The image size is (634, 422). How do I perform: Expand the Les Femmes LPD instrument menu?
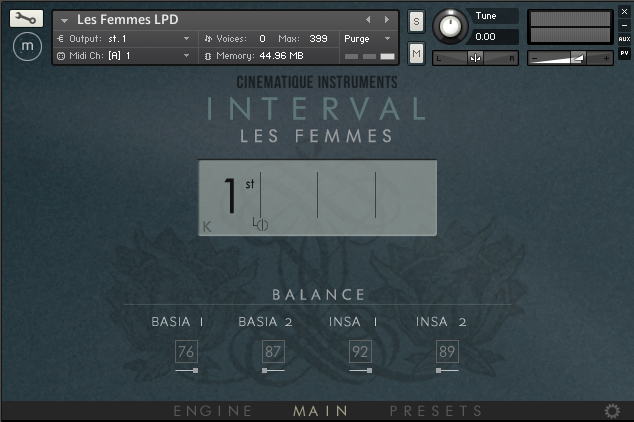coord(64,19)
